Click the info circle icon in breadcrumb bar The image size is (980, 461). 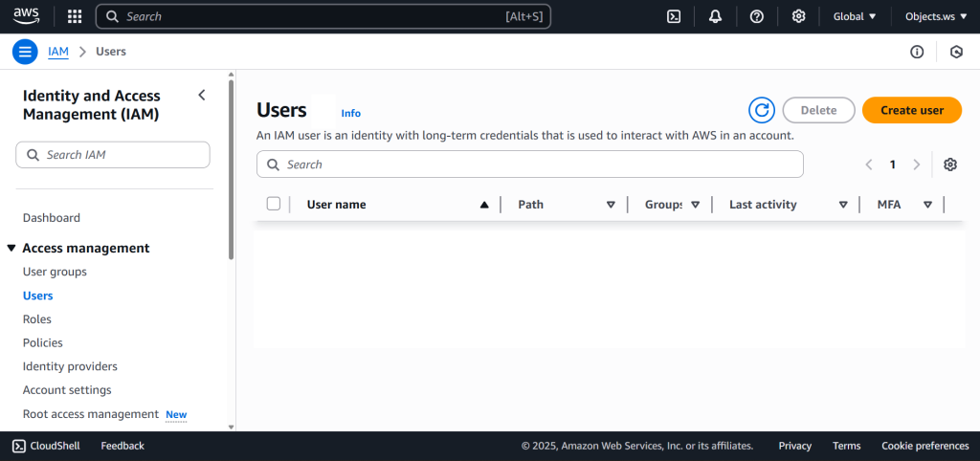point(917,52)
